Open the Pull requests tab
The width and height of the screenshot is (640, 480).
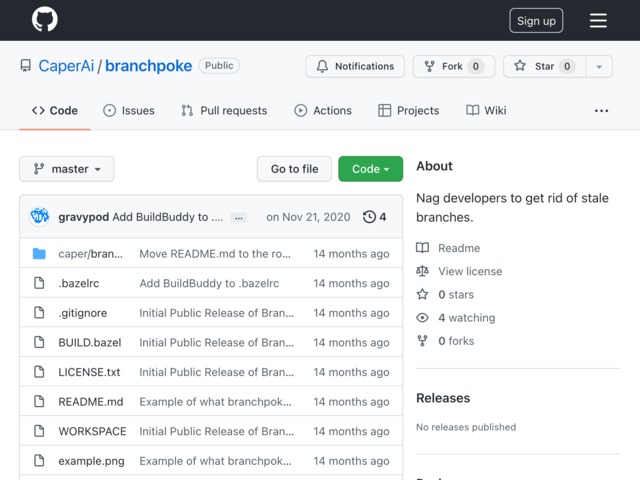pyautogui.click(x=224, y=111)
